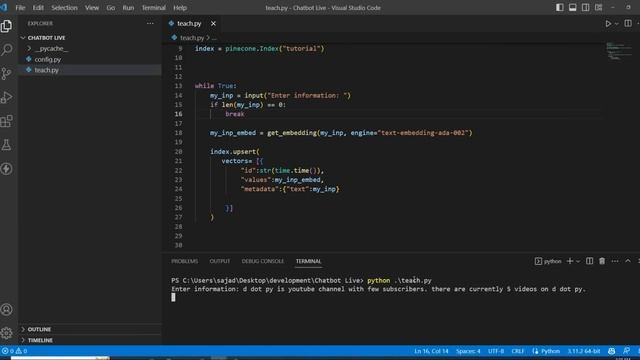Open launch profile dropdown next to plus
This screenshot has width=640, height=360.
point(578,261)
